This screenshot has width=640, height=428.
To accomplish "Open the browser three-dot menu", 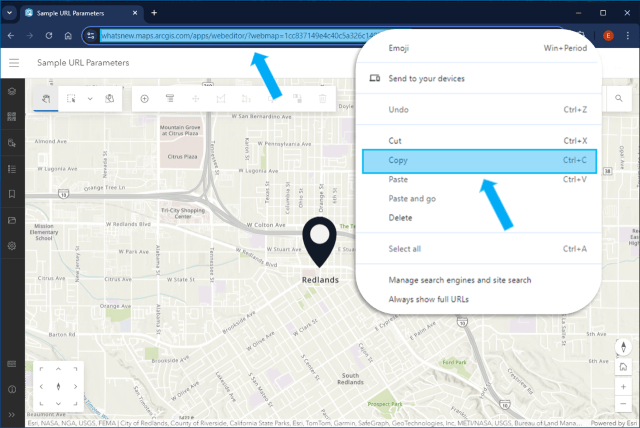I will coord(627,36).
